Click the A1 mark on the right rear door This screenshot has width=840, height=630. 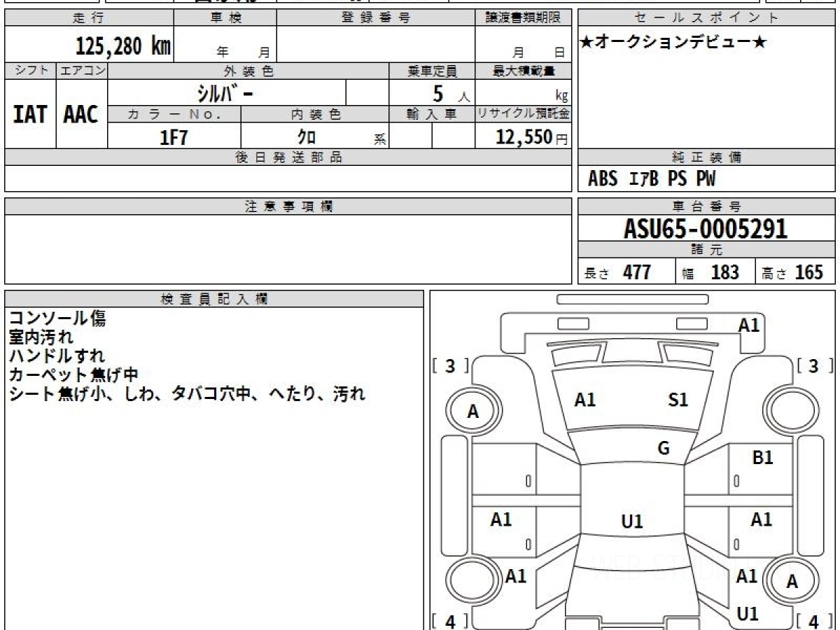click(762, 519)
